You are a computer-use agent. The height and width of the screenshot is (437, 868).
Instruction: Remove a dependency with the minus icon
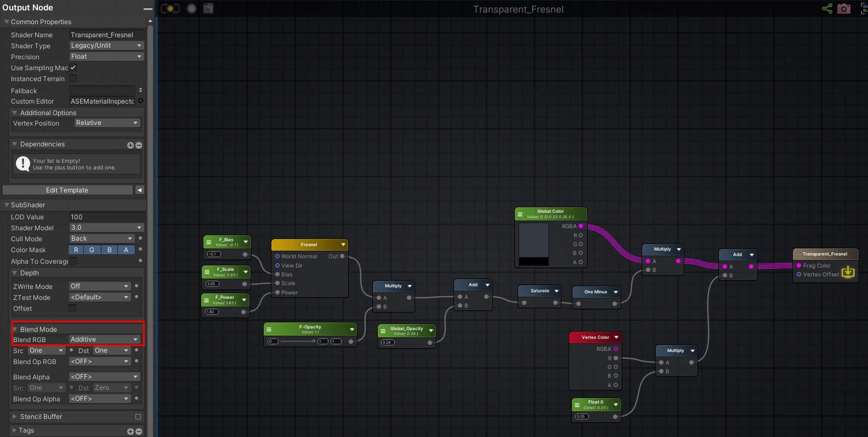point(139,145)
